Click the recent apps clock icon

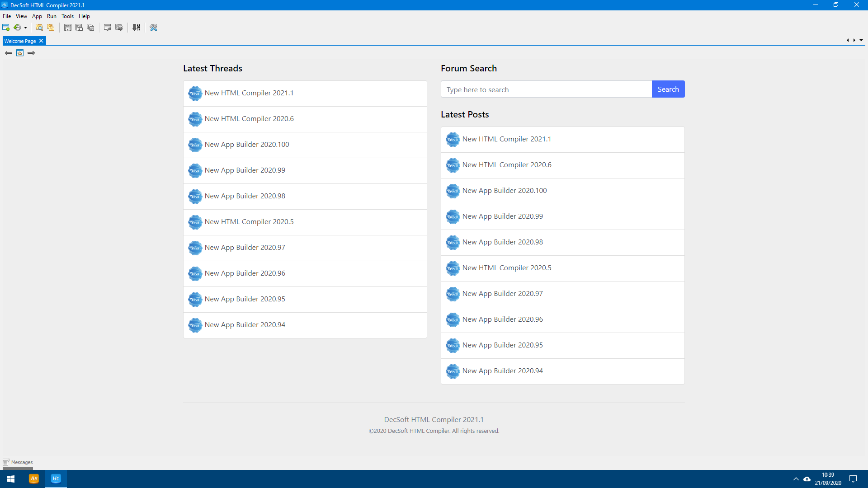[17, 28]
